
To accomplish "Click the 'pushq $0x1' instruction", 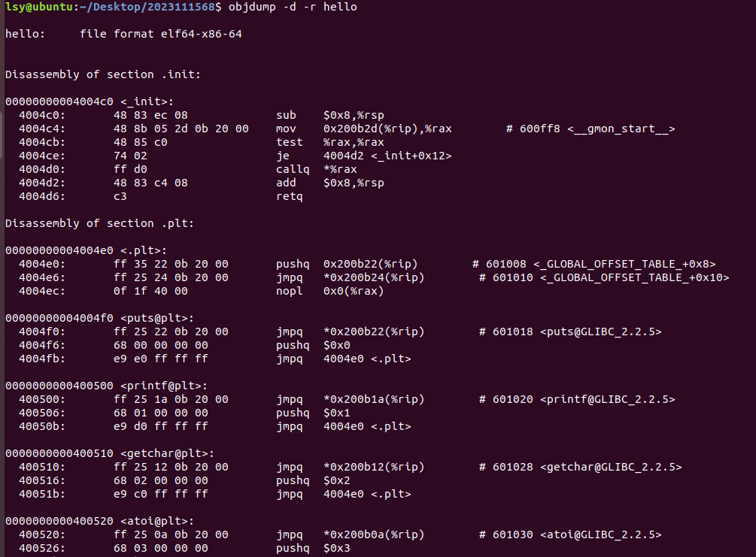I will 314,413.
